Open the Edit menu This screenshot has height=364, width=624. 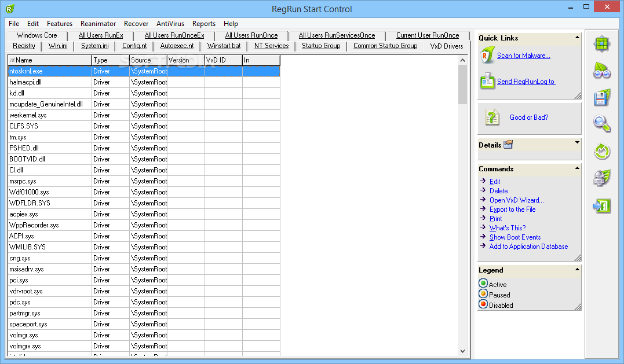point(33,24)
